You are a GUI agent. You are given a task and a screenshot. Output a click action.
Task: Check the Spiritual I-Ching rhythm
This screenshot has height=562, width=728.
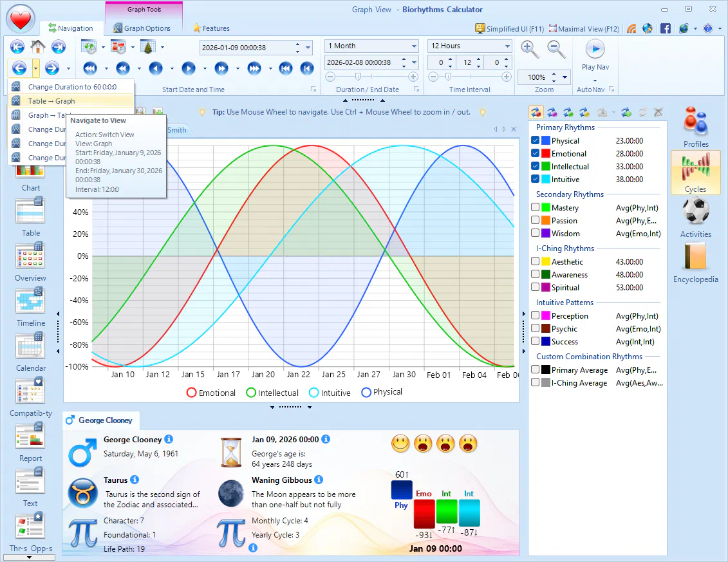[536, 287]
